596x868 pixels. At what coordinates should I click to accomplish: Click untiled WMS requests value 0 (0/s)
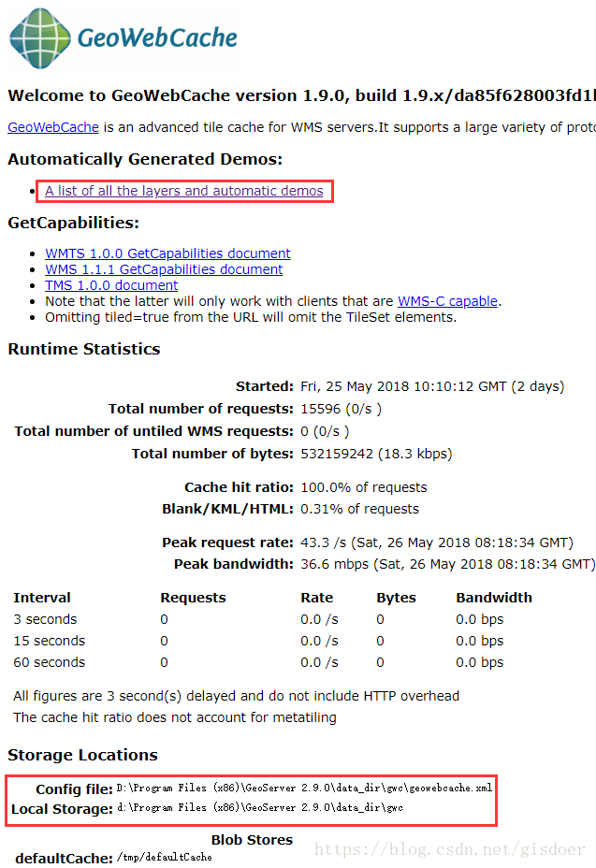(x=326, y=431)
